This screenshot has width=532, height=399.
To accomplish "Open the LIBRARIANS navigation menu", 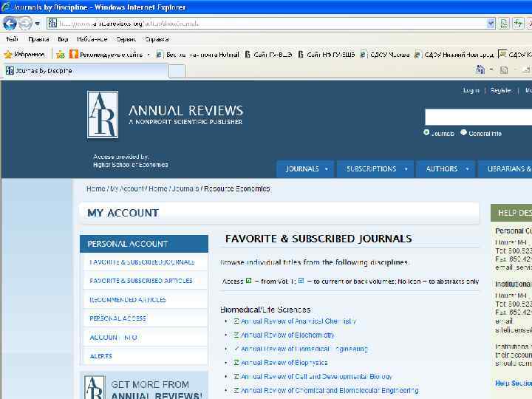I will click(x=505, y=169).
